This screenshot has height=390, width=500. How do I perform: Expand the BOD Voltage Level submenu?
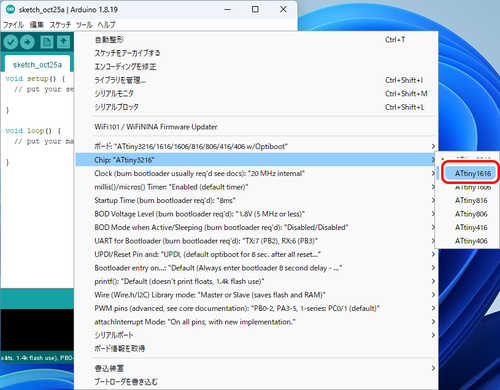click(x=256, y=214)
